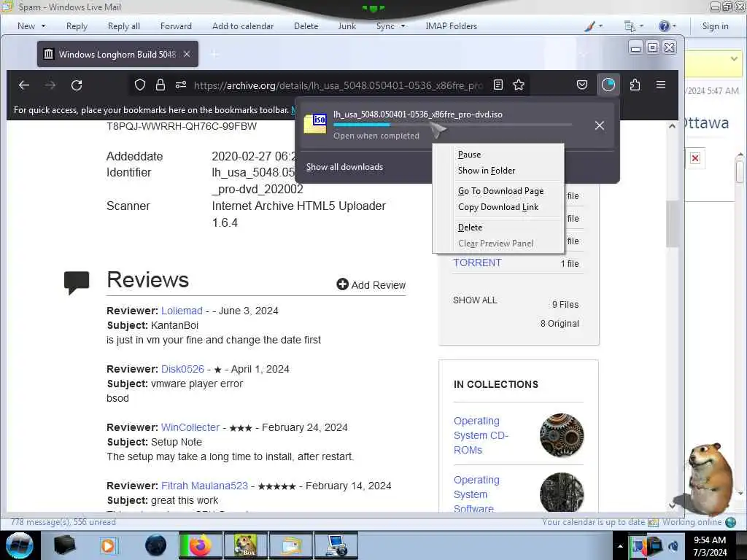This screenshot has width=747, height=560.
Task: Open reviewer Fitrah Maulana523 profile link
Action: (x=204, y=486)
